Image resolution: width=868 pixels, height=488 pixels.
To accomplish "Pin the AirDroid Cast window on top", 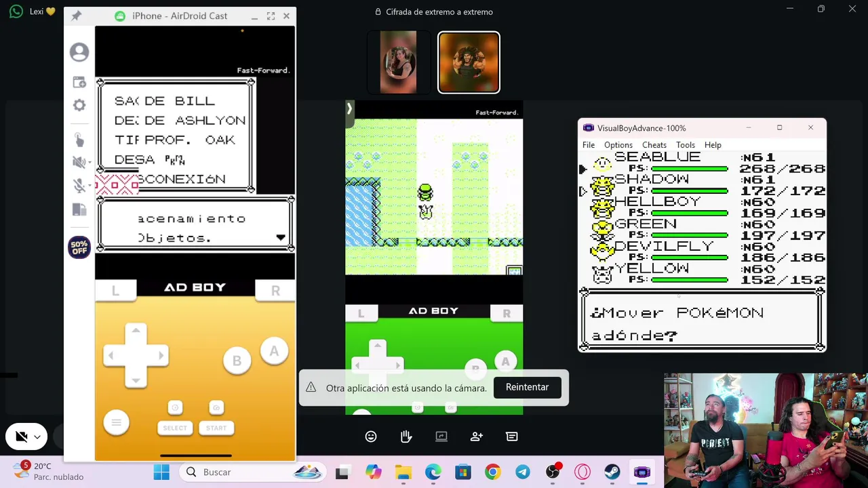I will coord(76,16).
